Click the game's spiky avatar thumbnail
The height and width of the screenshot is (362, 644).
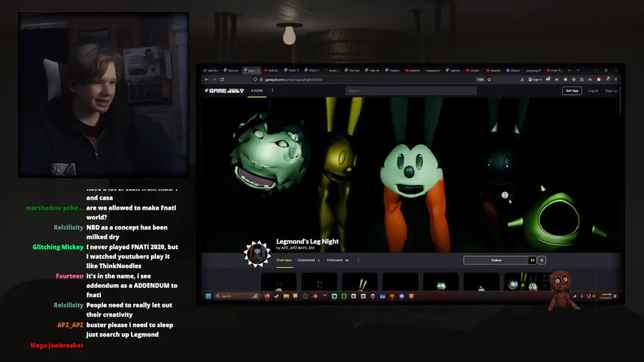(x=258, y=254)
